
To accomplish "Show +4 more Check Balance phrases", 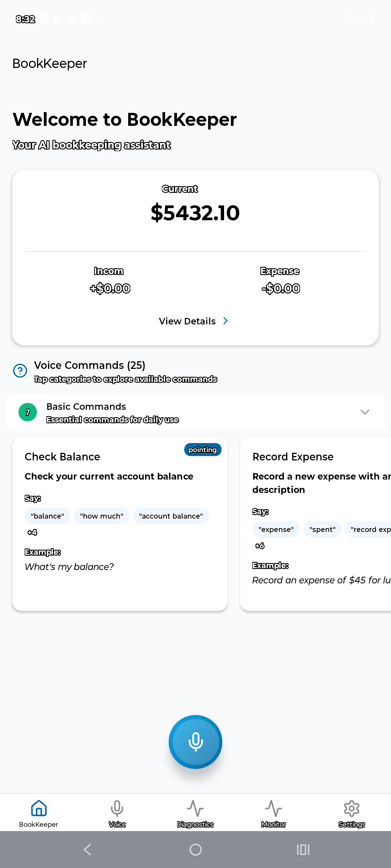I will [32, 532].
